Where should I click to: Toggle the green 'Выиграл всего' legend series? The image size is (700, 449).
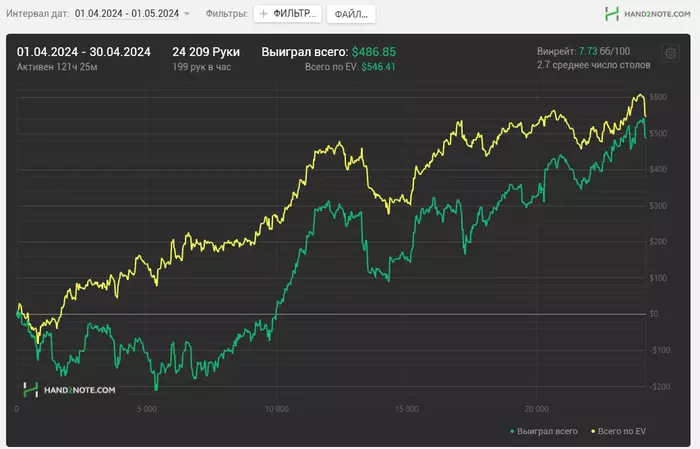[x=548, y=431]
